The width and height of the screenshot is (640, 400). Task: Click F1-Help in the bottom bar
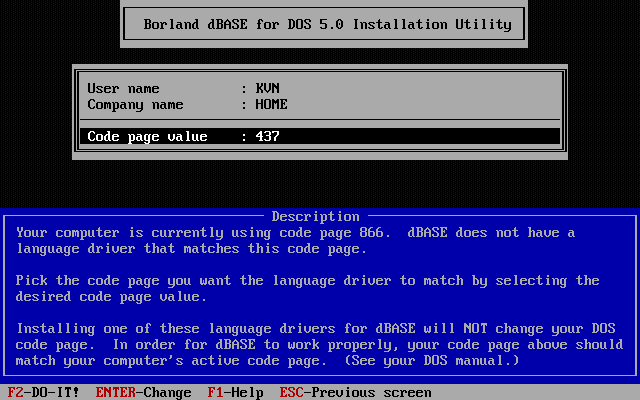coord(236,392)
